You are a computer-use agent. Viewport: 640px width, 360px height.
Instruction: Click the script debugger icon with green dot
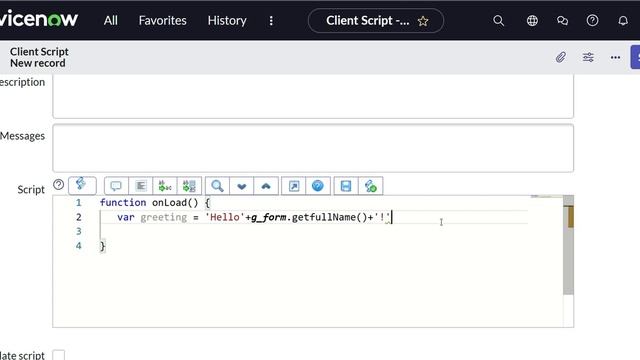(x=371, y=186)
